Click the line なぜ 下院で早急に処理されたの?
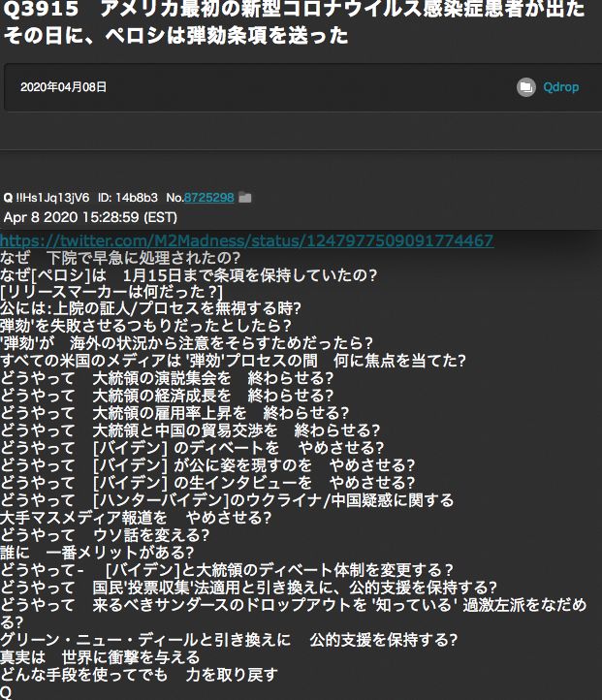Screen dimensions: 602x700 (x=120, y=258)
